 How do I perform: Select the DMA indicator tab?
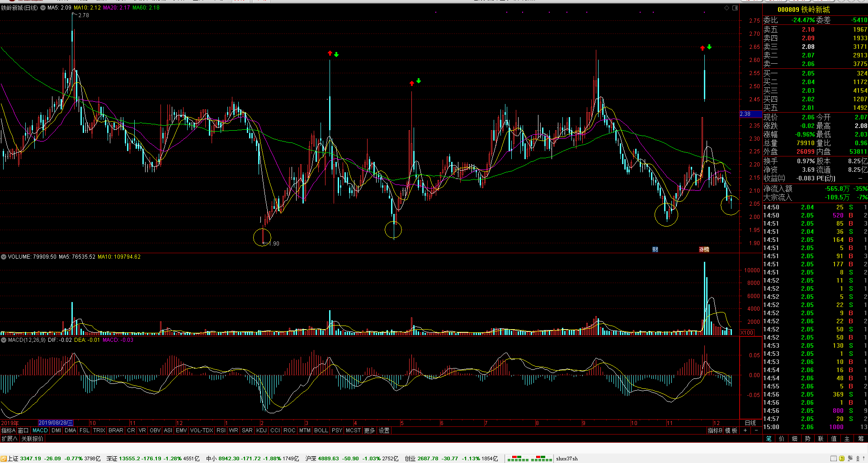[71, 430]
